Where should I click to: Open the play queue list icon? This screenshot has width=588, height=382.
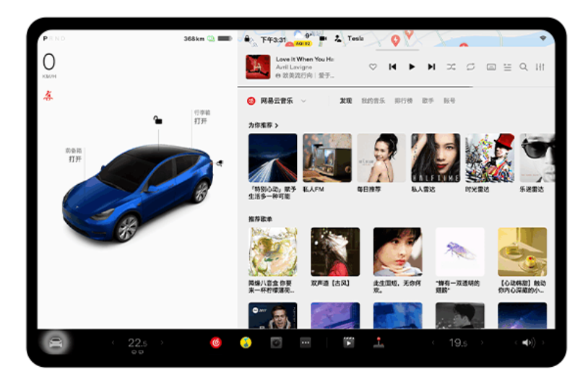click(507, 67)
